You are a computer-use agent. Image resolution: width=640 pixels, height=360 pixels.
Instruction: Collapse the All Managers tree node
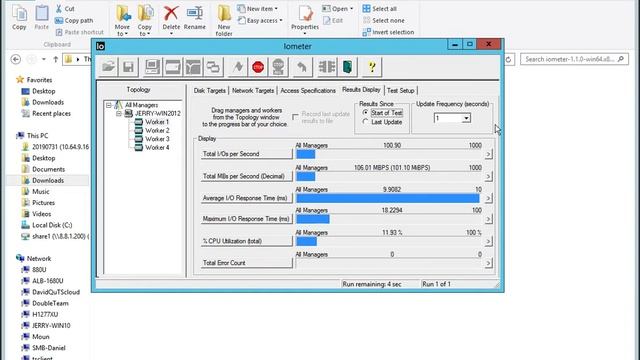tap(109, 105)
